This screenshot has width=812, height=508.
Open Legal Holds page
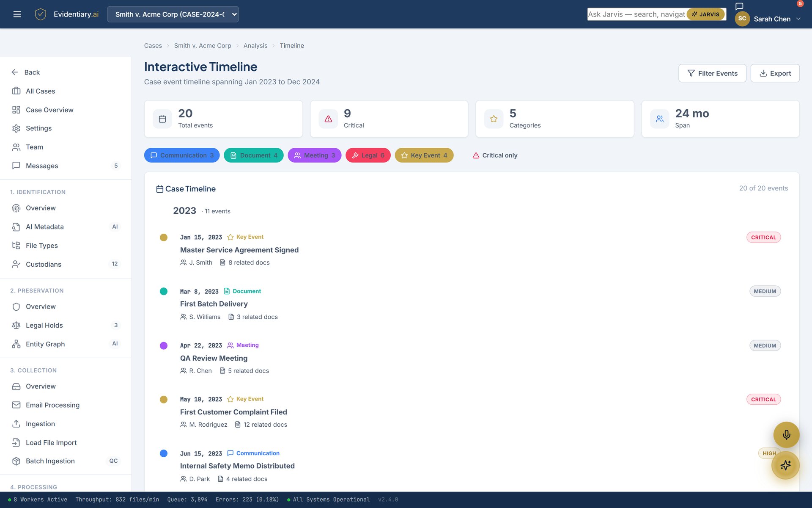point(66,325)
